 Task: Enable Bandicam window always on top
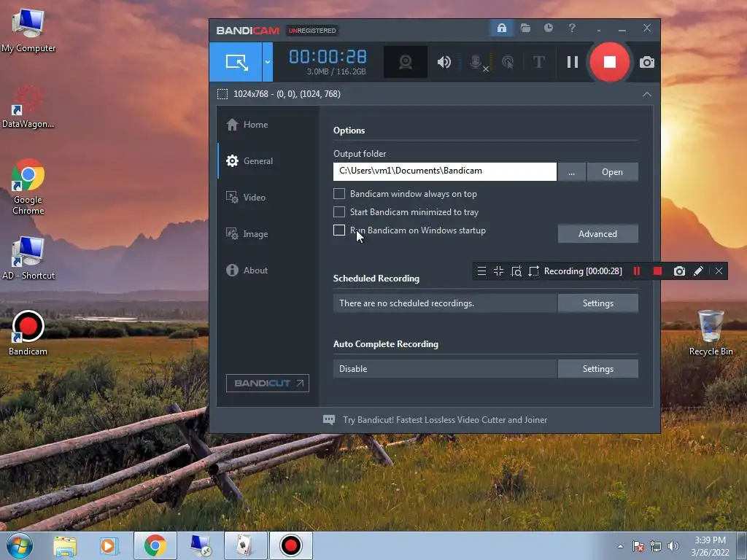coord(338,194)
